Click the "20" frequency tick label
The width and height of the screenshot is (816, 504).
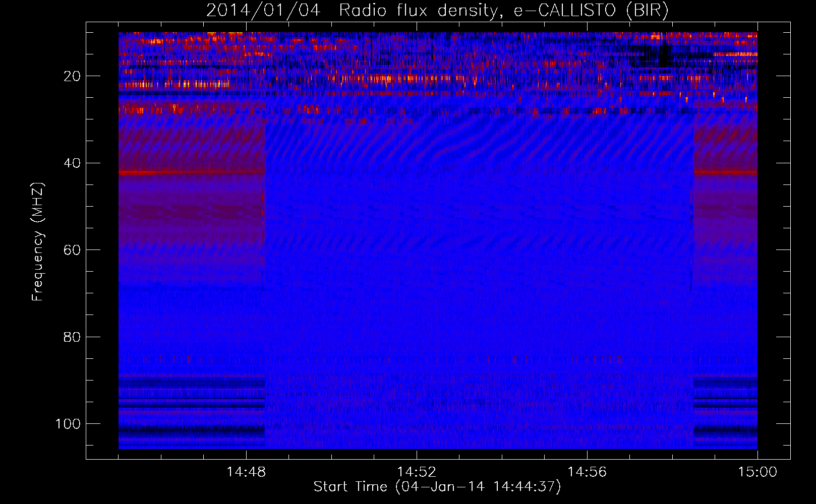pyautogui.click(x=72, y=76)
